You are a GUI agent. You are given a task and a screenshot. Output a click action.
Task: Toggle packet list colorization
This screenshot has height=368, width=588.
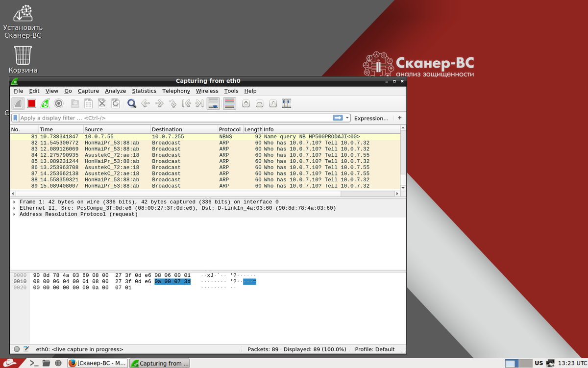[229, 103]
